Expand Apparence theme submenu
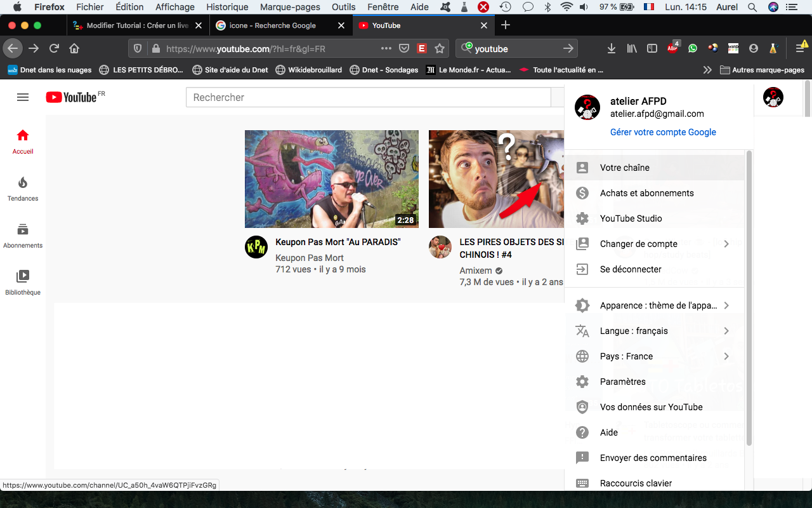This screenshot has height=508, width=812. click(x=726, y=305)
